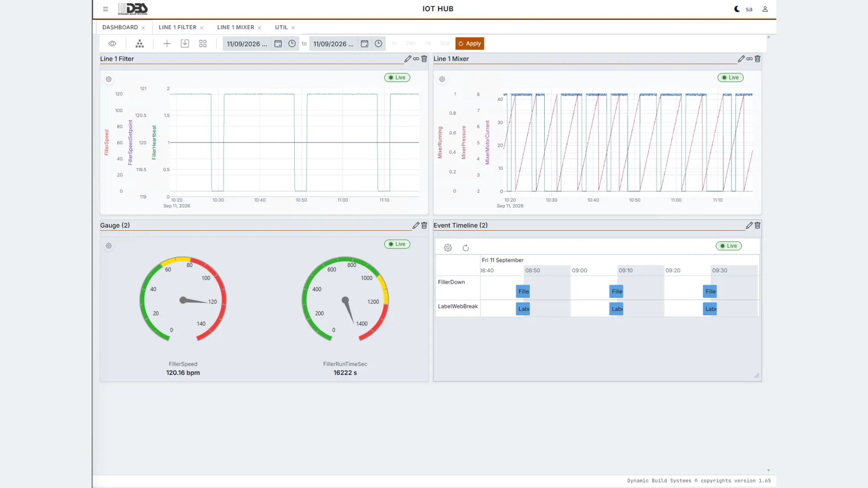The image size is (868, 488).
Task: Switch to the LINE 1 MIXER tab
Action: coord(236,27)
